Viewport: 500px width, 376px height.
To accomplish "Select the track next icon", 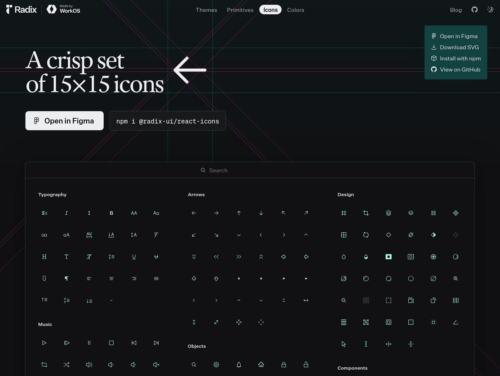I will point(156,343).
